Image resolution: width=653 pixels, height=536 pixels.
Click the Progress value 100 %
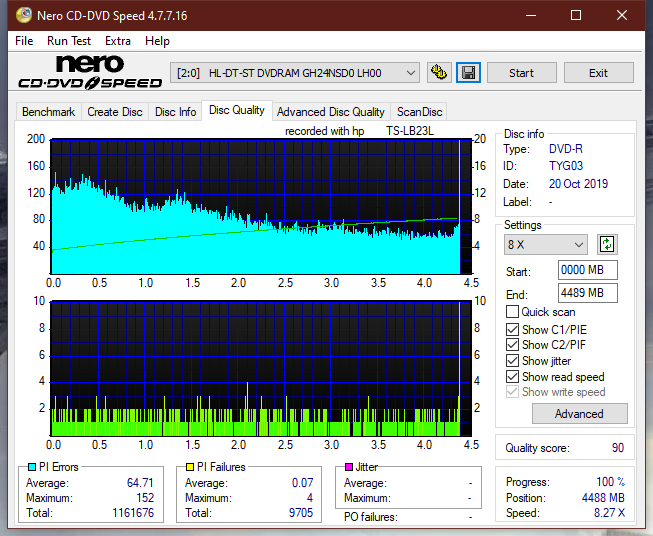[611, 482]
